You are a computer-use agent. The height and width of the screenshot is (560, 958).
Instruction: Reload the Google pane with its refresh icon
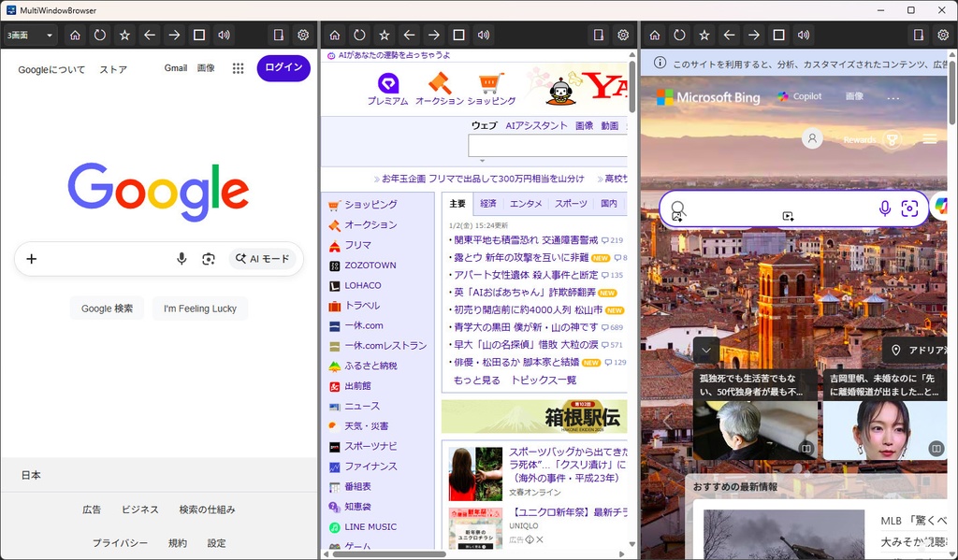click(x=98, y=35)
